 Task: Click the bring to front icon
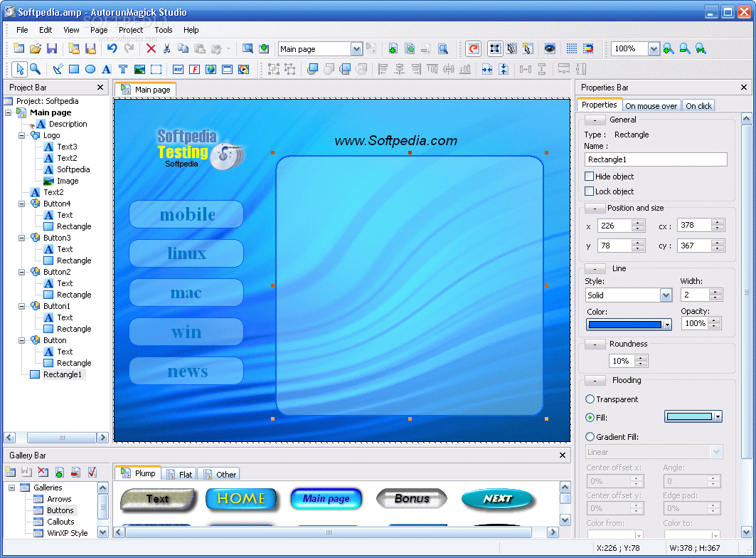coord(312,69)
